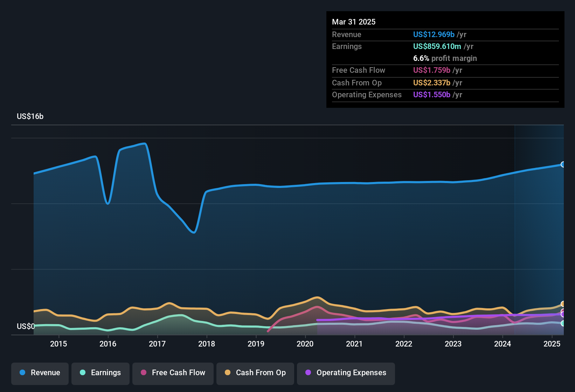Toggle the Cash From Op legend button

point(255,373)
